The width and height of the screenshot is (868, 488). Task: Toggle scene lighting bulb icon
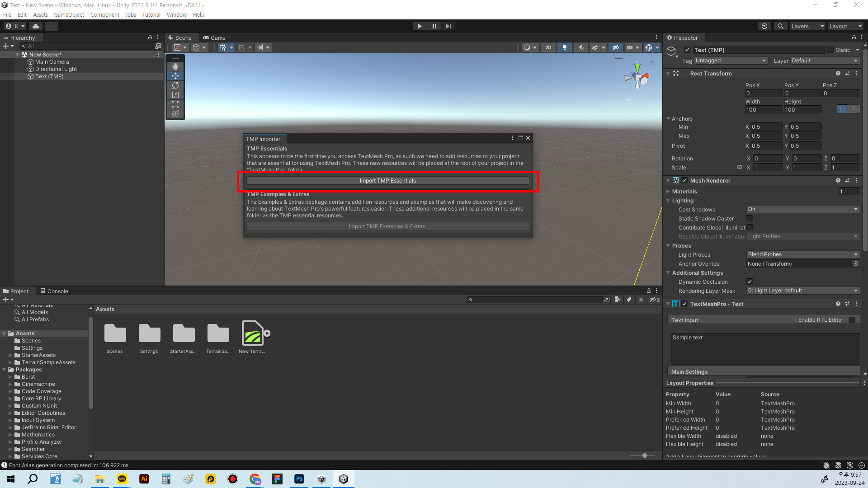[x=565, y=47]
